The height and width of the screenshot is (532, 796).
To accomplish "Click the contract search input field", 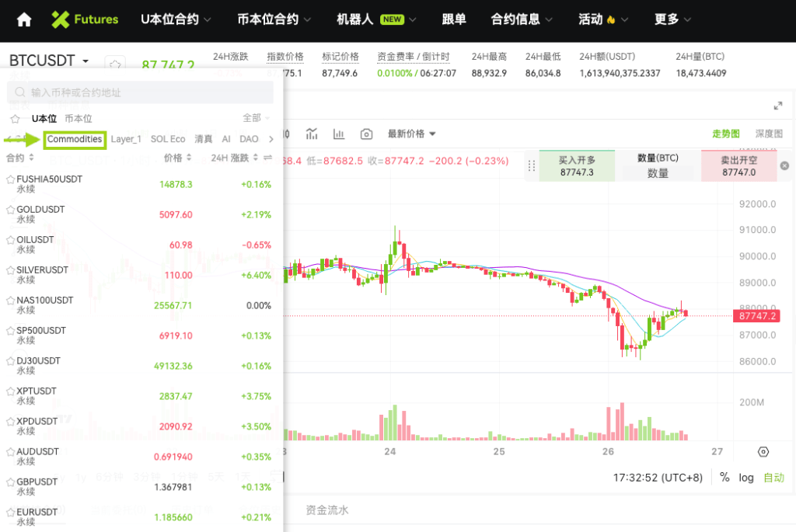I will (140, 92).
